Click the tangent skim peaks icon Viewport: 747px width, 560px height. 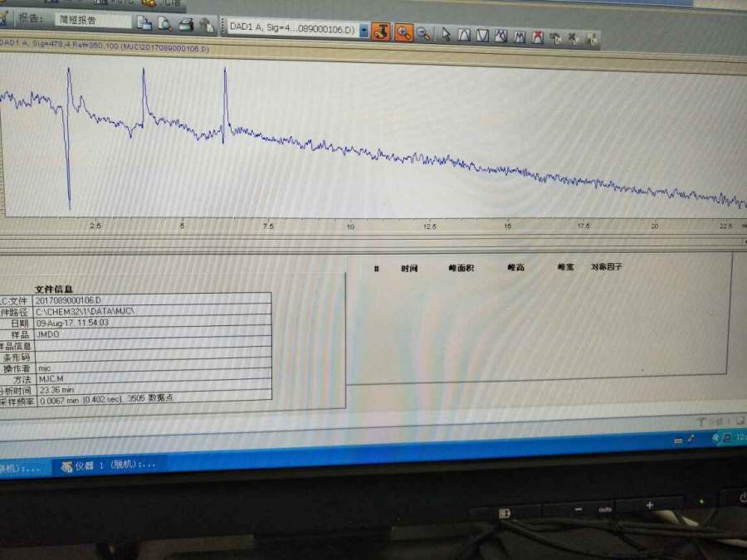point(500,37)
